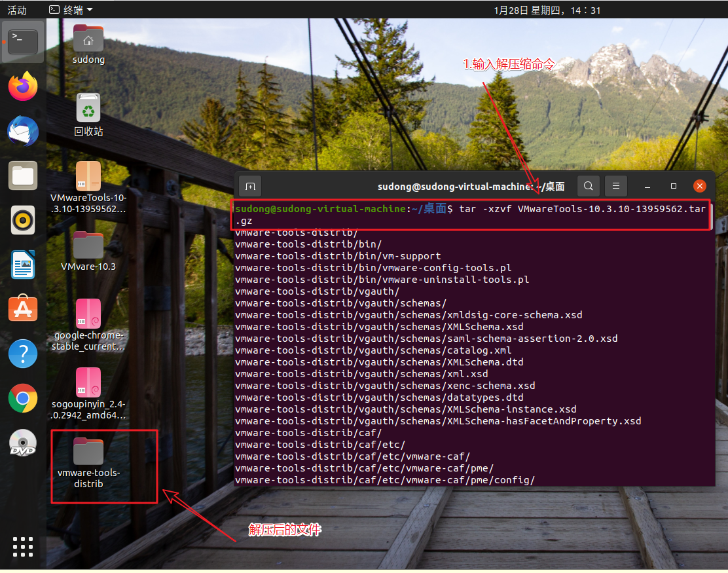The height and width of the screenshot is (573, 728).
Task: Open the 活动 Activities overview
Action: tap(16, 9)
